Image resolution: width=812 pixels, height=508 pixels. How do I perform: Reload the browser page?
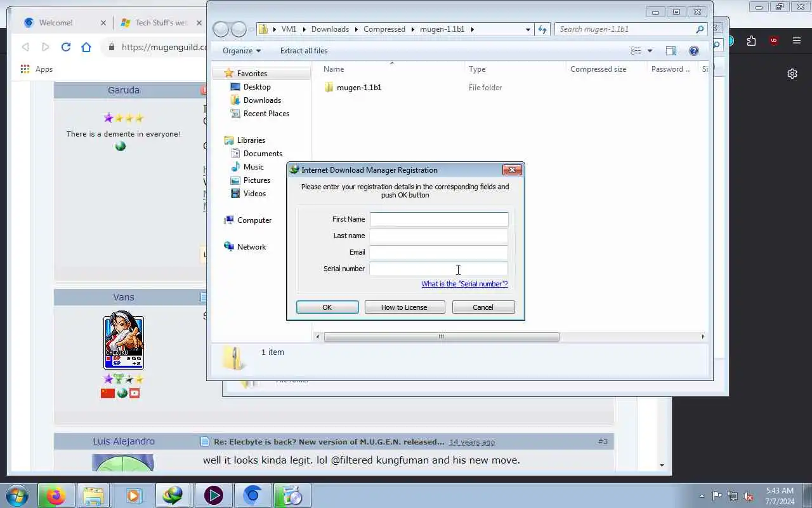coord(66,47)
